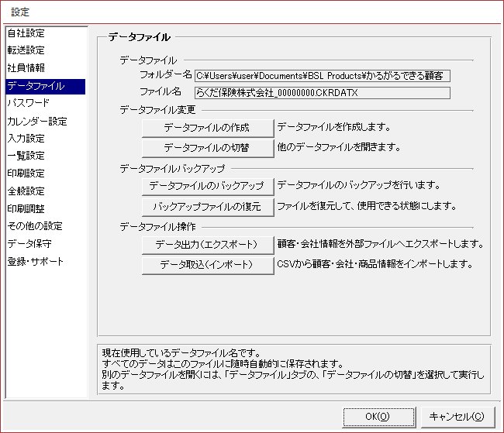Open the 転送設定 settings page
Screen dimensions: 504x433
26,50
